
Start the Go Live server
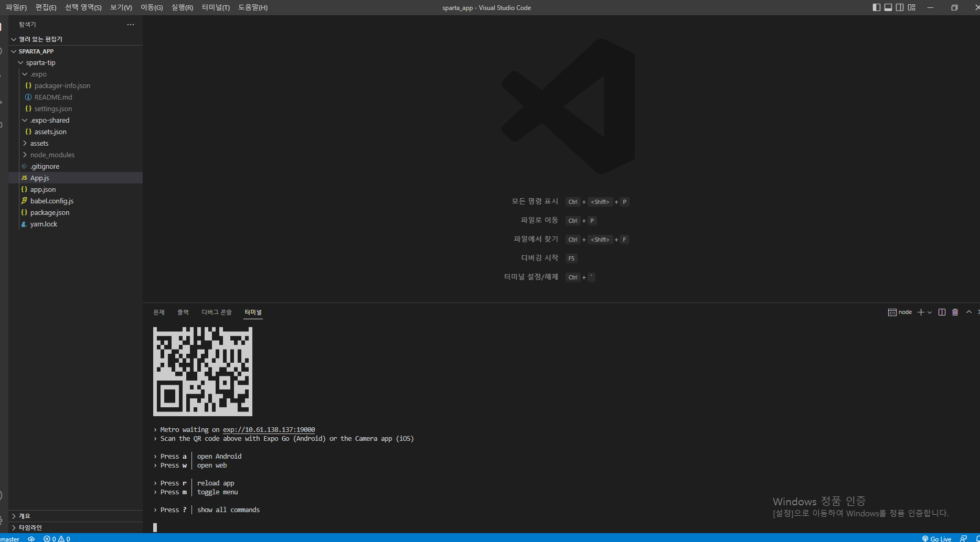click(936, 539)
